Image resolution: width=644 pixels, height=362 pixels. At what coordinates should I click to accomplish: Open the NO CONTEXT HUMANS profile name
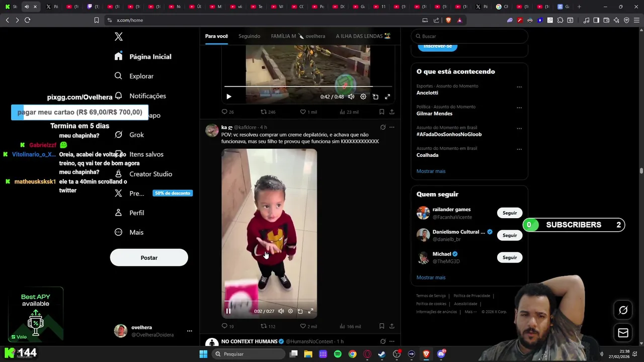point(249,341)
